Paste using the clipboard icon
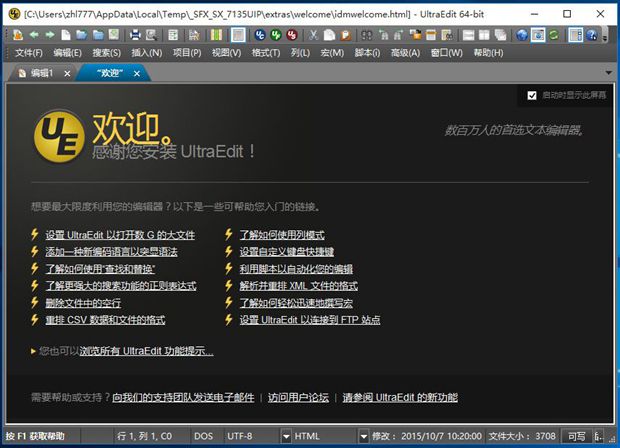 coord(346,35)
